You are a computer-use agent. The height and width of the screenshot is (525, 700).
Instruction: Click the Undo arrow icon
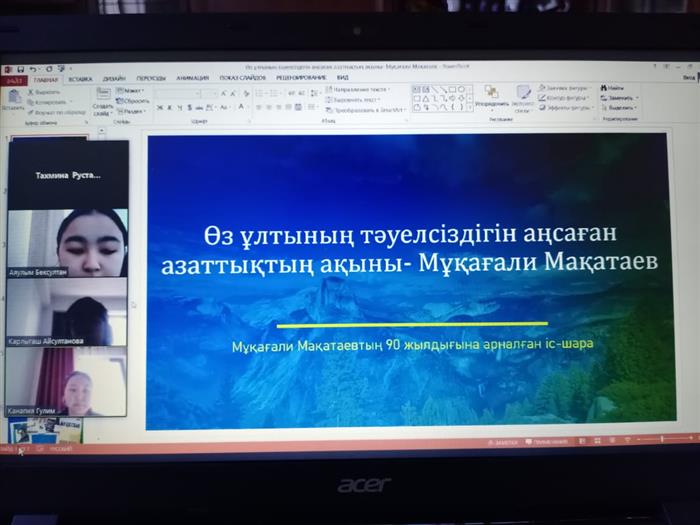click(33, 68)
